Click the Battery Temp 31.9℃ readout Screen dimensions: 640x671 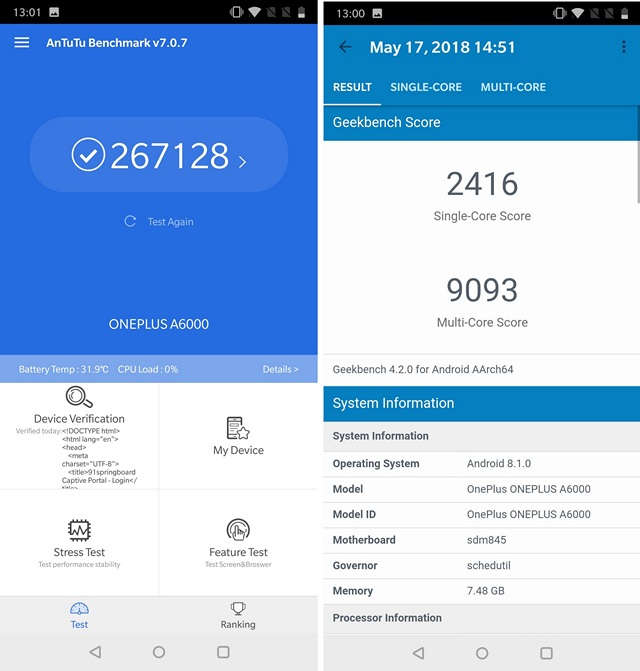(63, 369)
